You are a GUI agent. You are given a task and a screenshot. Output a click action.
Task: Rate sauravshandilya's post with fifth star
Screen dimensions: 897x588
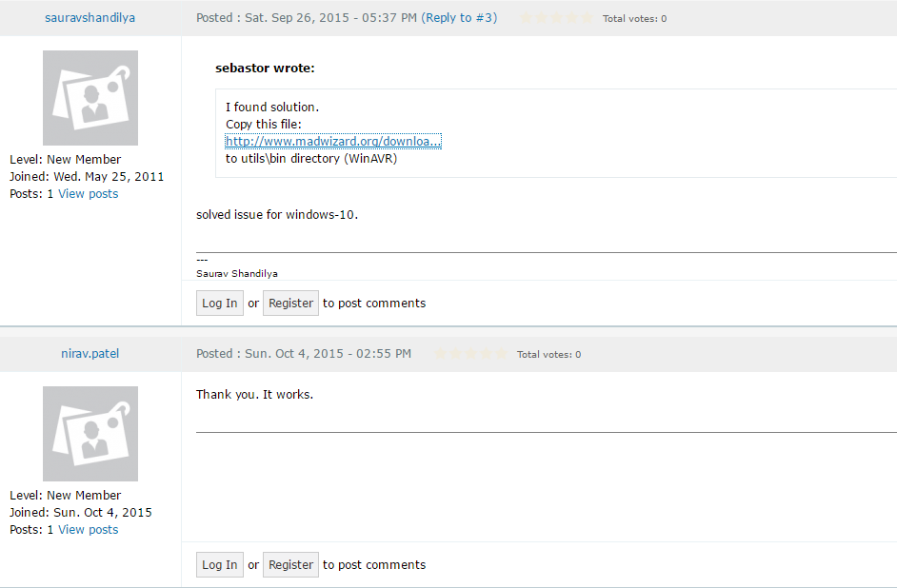(x=587, y=18)
